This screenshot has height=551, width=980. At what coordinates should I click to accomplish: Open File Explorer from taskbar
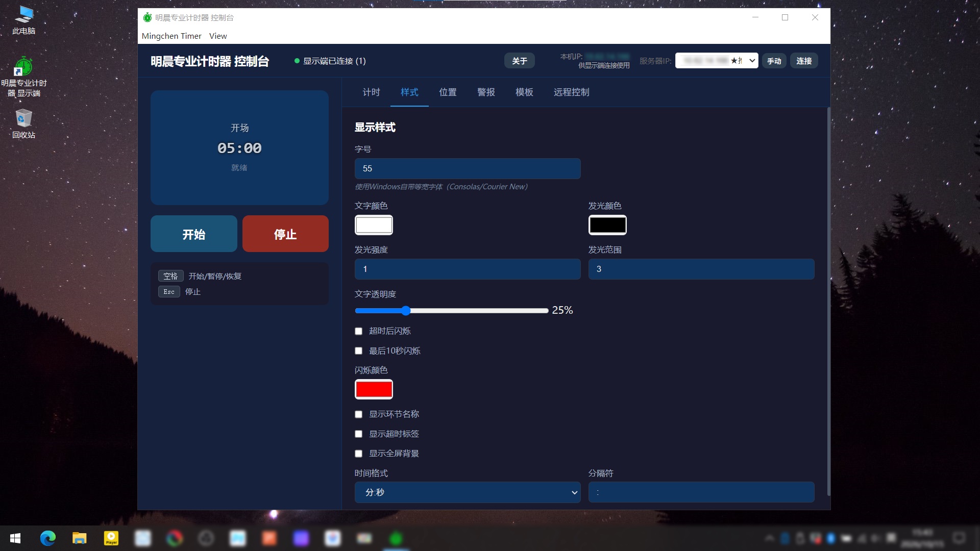click(80, 538)
